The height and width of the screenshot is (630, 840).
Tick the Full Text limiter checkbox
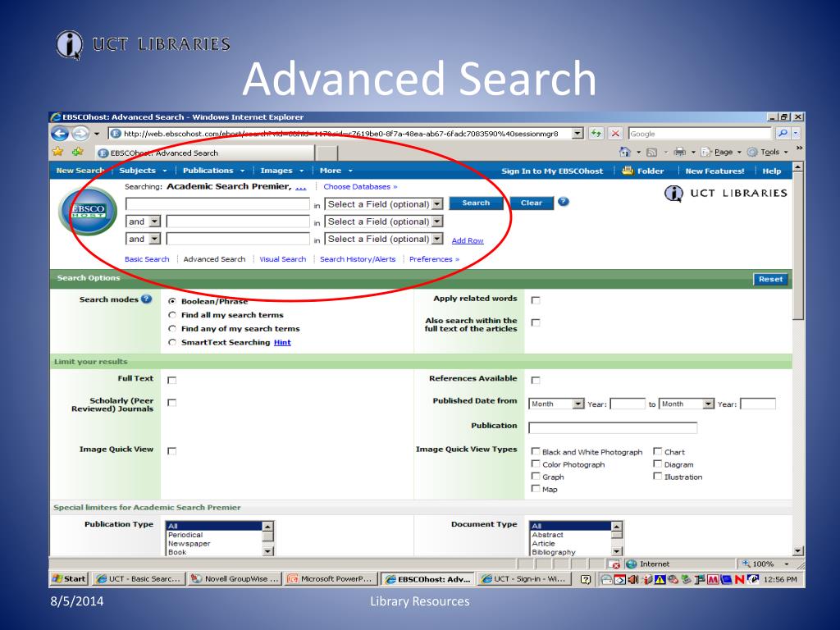[171, 380]
